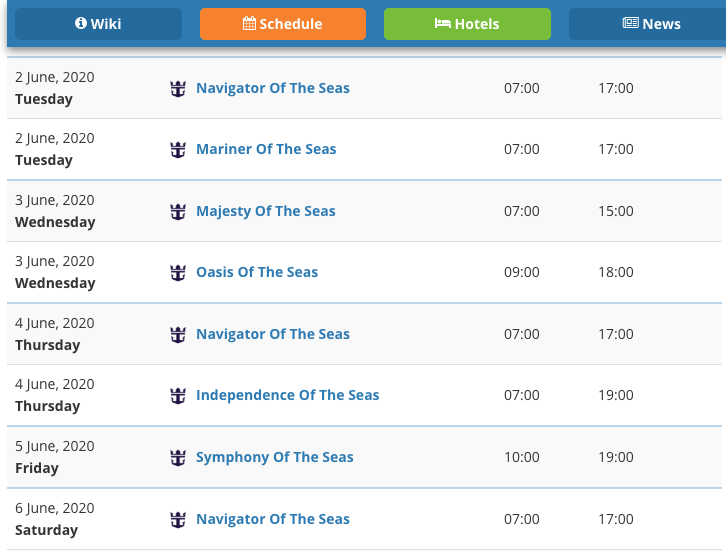The height and width of the screenshot is (551, 726).
Task: Click crown anchor icon in 2 June Navigator row
Action: tap(178, 88)
